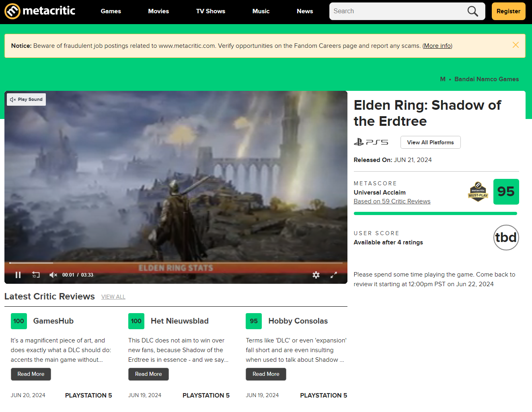
Task: Click the Het Nieuwsblad 100 score box
Action: pos(136,321)
